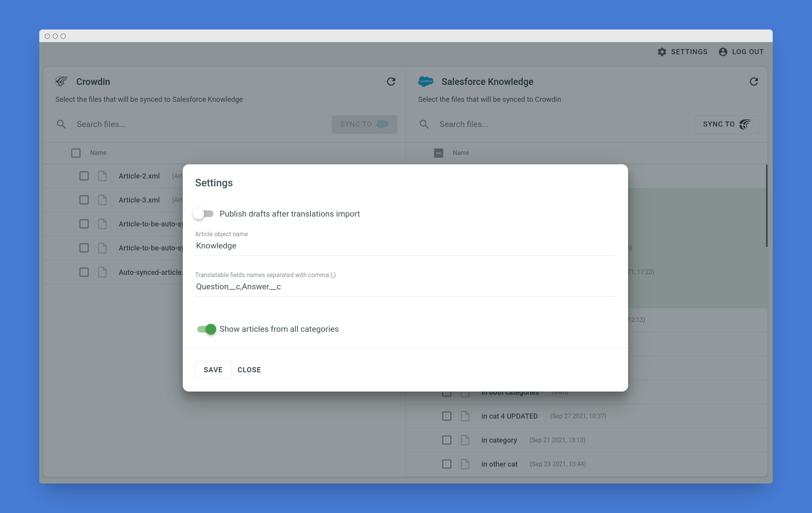Enable Publish drafts after translations import
This screenshot has height=513, width=812.
(x=204, y=214)
